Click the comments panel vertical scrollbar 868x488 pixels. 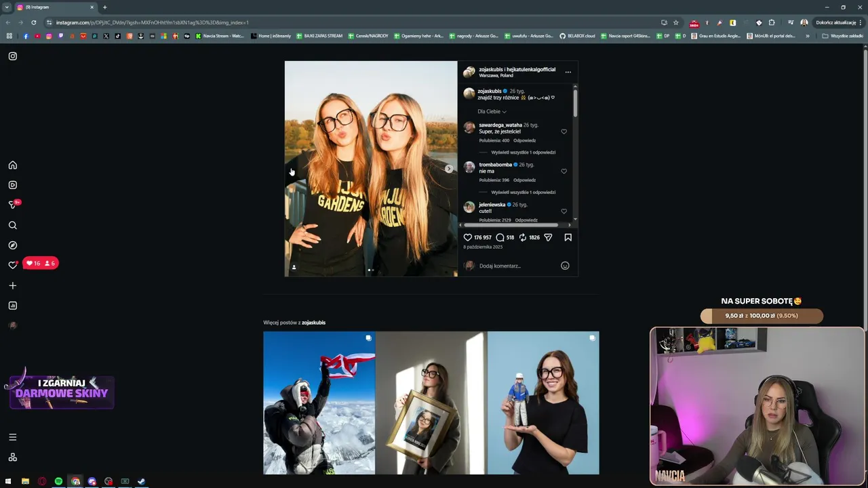[575, 103]
